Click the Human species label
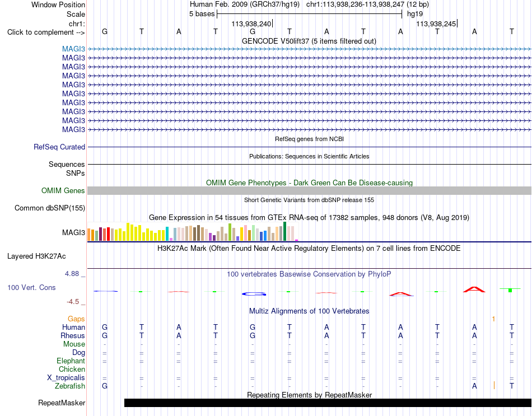This screenshot has width=532, height=416. pyautogui.click(x=73, y=327)
